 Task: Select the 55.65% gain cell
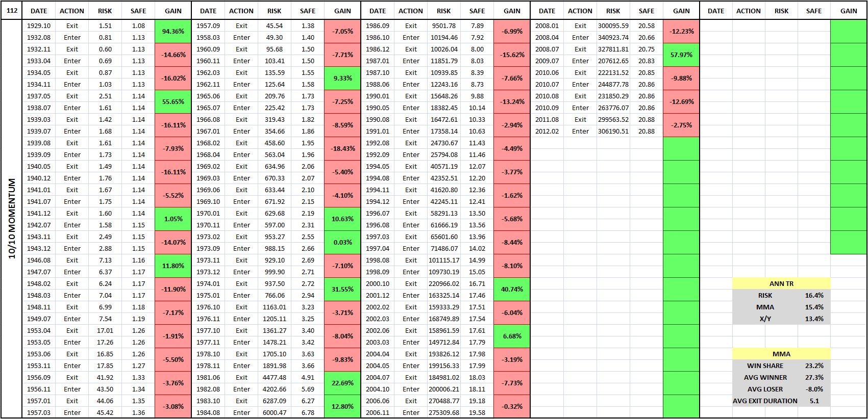173,102
